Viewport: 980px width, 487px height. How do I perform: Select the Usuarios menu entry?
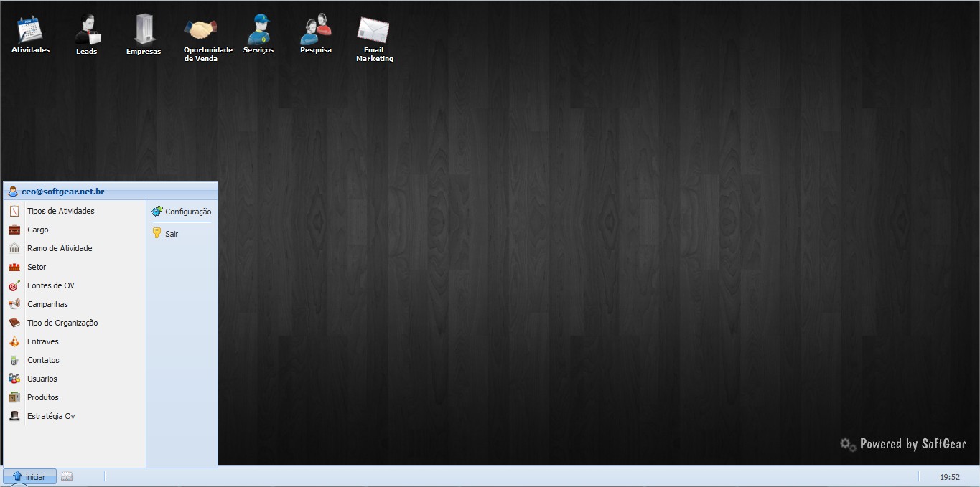tap(75, 379)
